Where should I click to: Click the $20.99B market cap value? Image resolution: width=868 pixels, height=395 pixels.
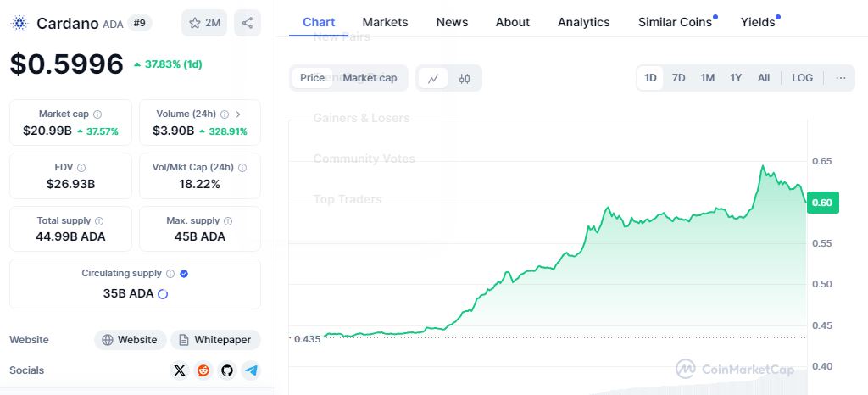click(47, 131)
